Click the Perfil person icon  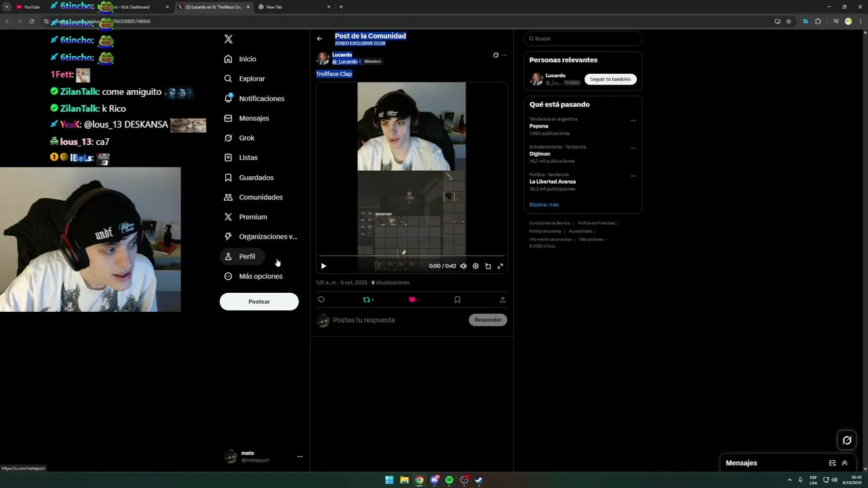point(229,256)
